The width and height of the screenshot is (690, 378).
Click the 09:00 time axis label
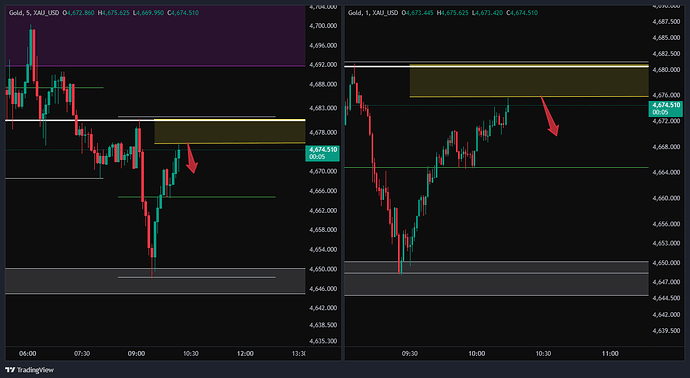click(136, 353)
